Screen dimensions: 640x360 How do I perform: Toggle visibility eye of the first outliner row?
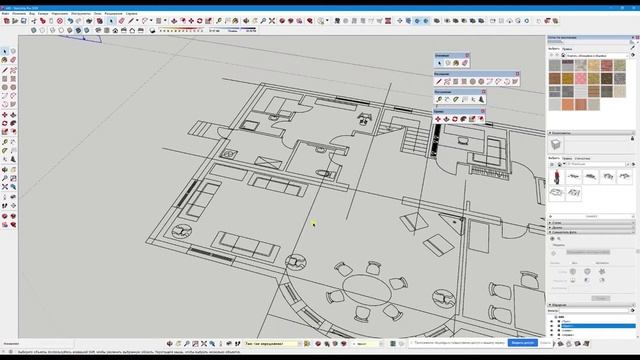pyautogui.click(x=552, y=322)
